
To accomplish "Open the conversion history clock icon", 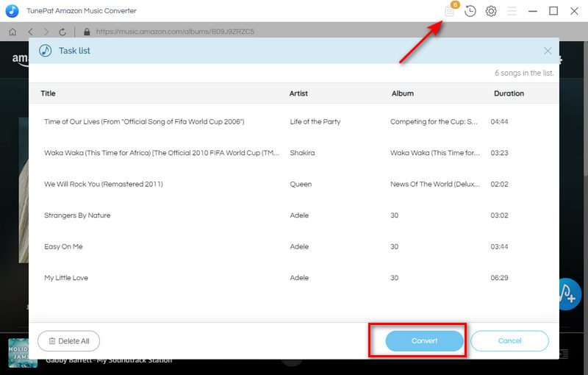I will [x=470, y=11].
